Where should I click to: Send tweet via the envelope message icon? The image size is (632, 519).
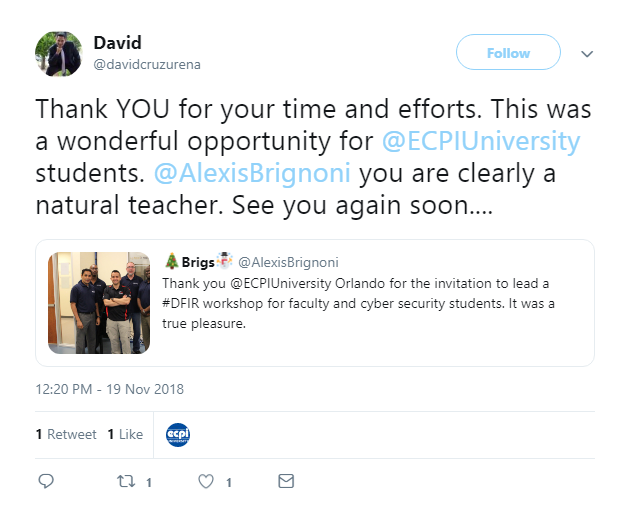[x=286, y=481]
